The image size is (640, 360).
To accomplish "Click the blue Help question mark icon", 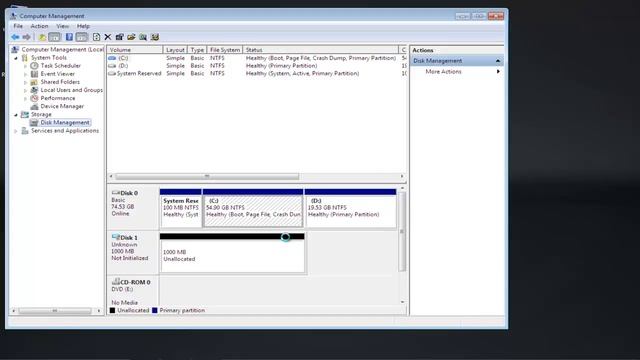I will click(x=69, y=37).
